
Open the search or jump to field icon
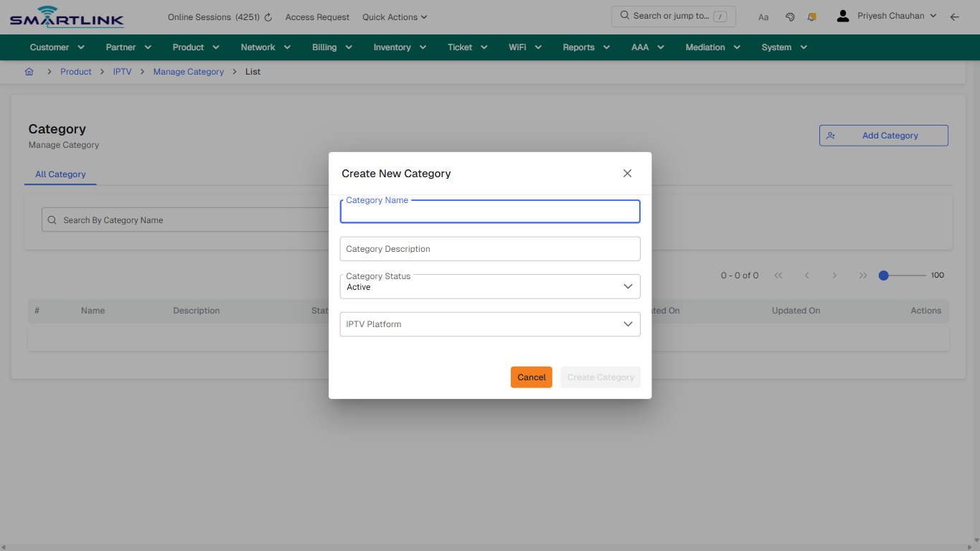click(x=623, y=15)
